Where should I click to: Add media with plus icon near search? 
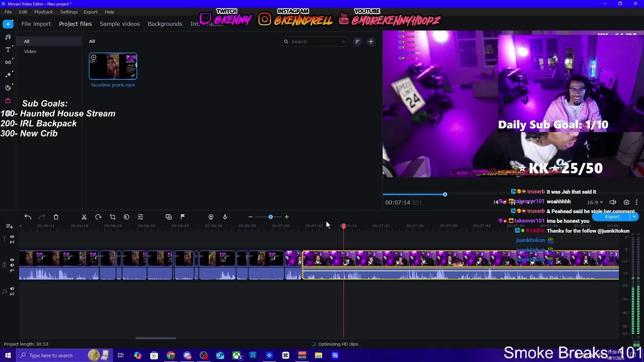[x=371, y=42]
